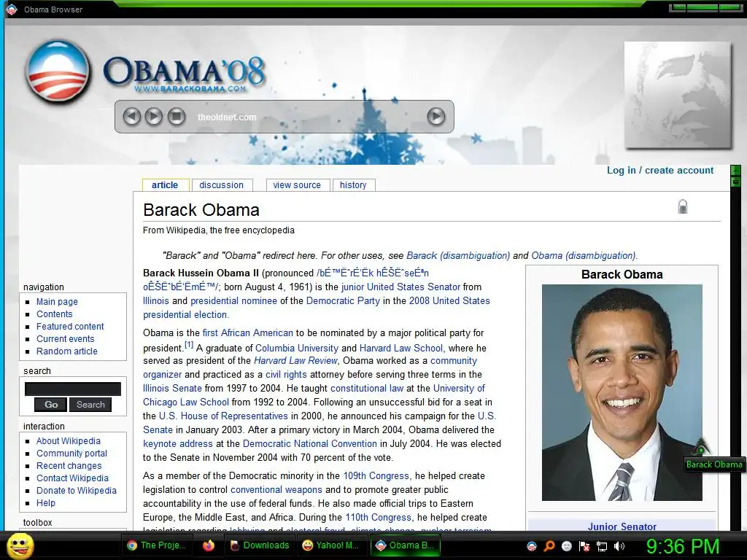Open the Featured content link
This screenshot has width=747, height=560.
[x=70, y=326]
